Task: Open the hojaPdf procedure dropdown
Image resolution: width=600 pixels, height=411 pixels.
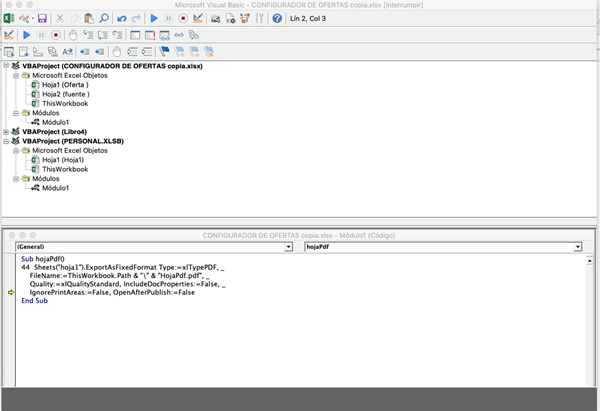Action: 578,247
